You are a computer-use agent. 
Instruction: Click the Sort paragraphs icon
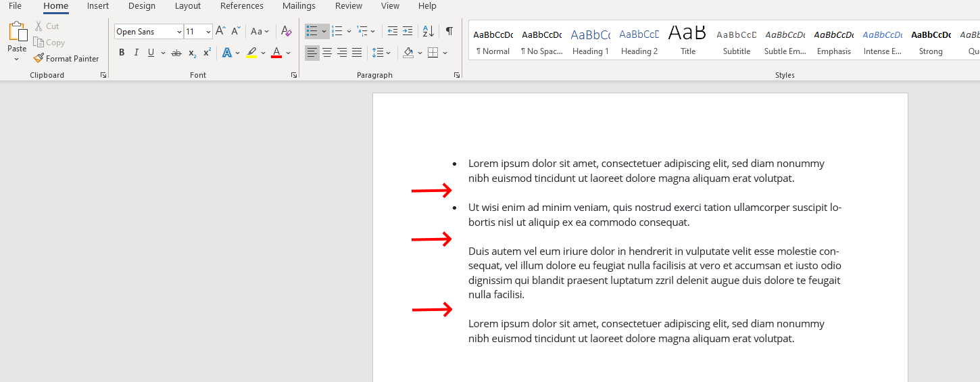click(428, 31)
